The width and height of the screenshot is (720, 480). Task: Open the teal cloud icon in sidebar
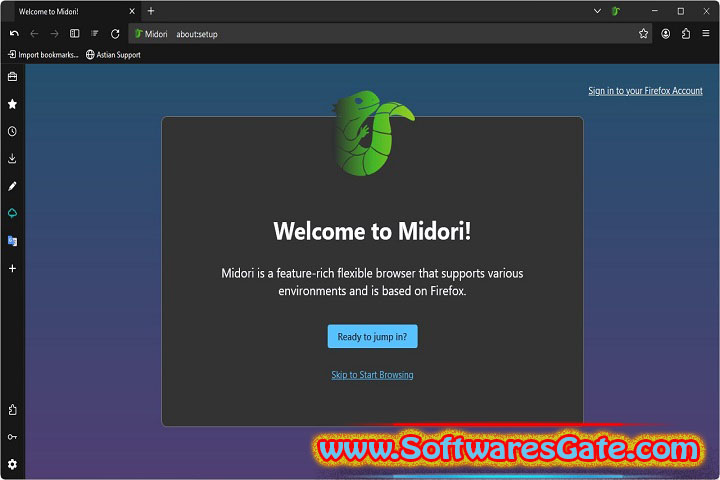[x=12, y=213]
